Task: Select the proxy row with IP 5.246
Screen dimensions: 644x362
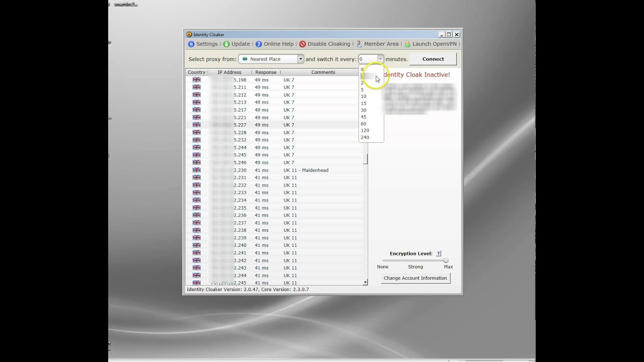Action: click(x=274, y=163)
